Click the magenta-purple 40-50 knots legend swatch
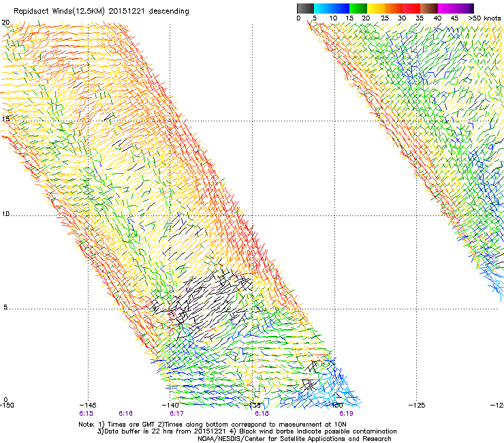The height and width of the screenshot is (443, 504). tap(456, 8)
